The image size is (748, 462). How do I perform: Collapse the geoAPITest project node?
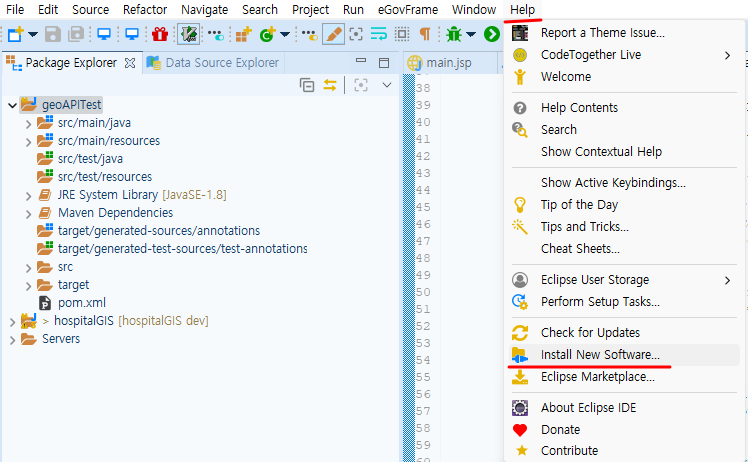(x=12, y=105)
